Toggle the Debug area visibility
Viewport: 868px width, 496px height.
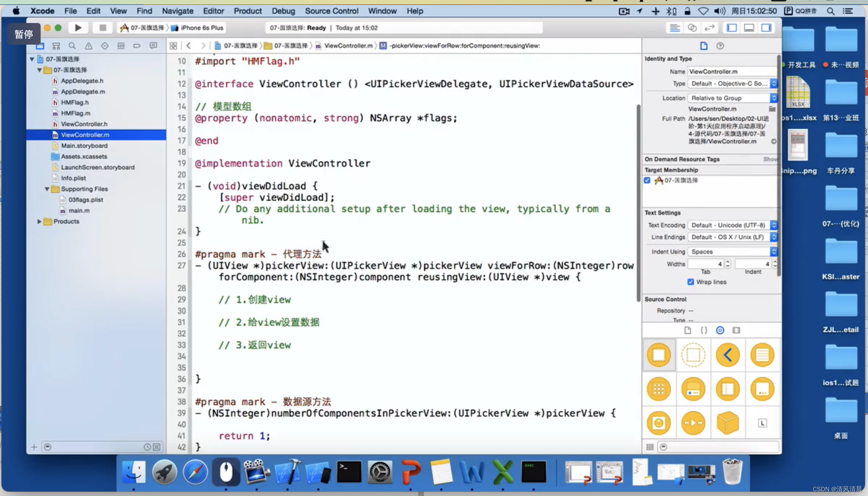[749, 28]
